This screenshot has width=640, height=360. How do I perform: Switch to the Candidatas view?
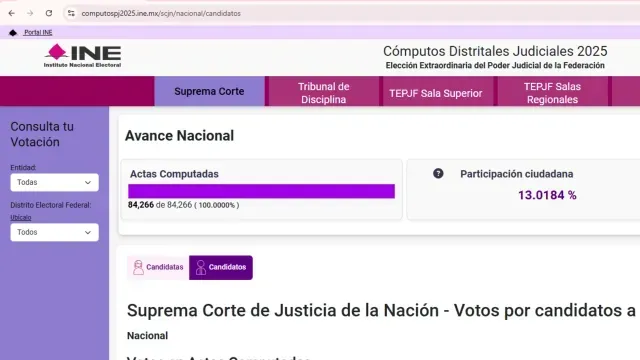(x=158, y=267)
